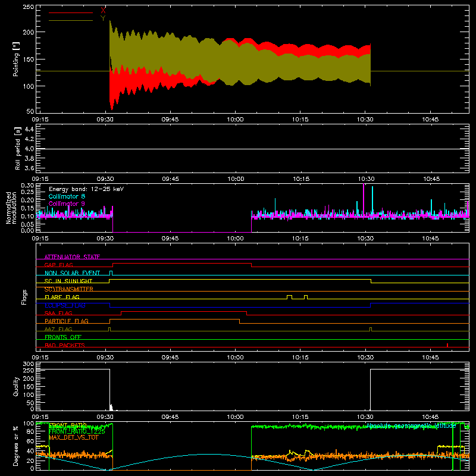476x476 pixels.
Task: Click the 'Roll period [s]' axis title
Action: 18,148
